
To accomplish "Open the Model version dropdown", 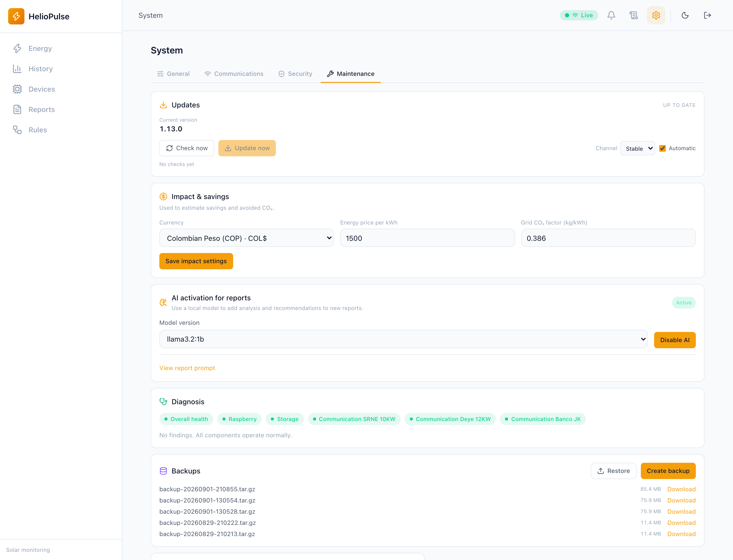I will pos(403,339).
